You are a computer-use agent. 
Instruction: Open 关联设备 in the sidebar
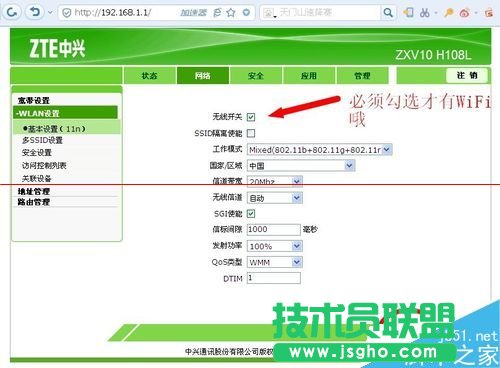tap(37, 178)
